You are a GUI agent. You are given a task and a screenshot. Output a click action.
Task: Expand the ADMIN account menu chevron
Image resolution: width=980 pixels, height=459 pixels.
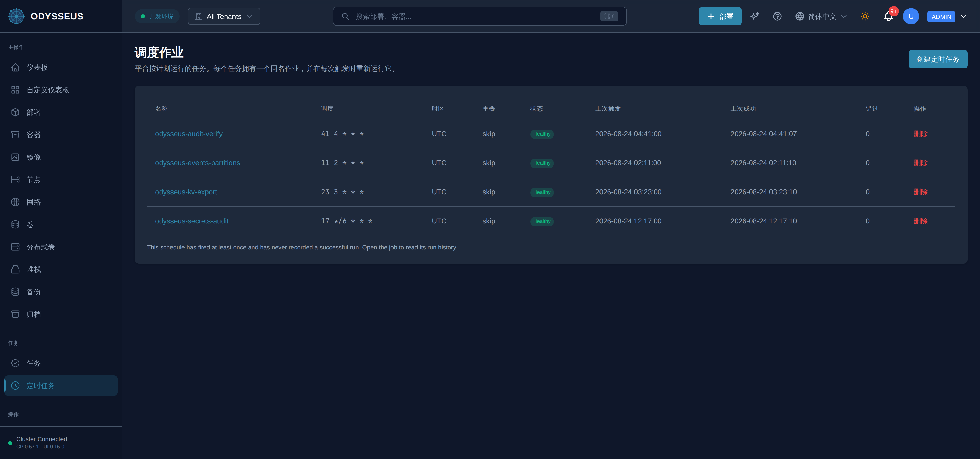click(964, 16)
